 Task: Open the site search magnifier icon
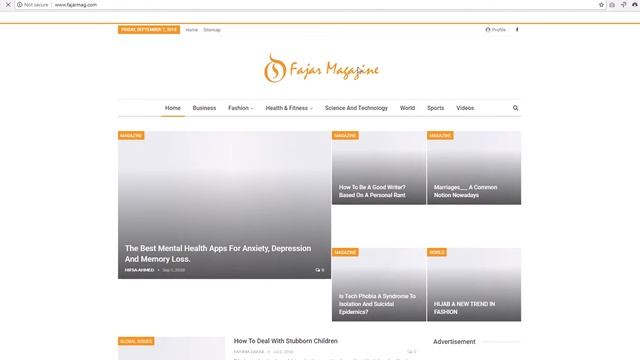pos(516,108)
